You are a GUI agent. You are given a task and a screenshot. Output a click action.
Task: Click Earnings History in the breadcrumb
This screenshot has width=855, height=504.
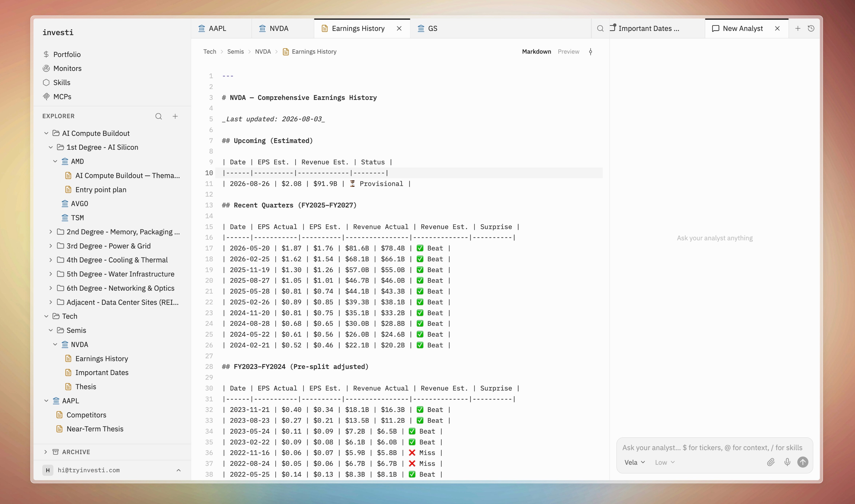[310, 52]
